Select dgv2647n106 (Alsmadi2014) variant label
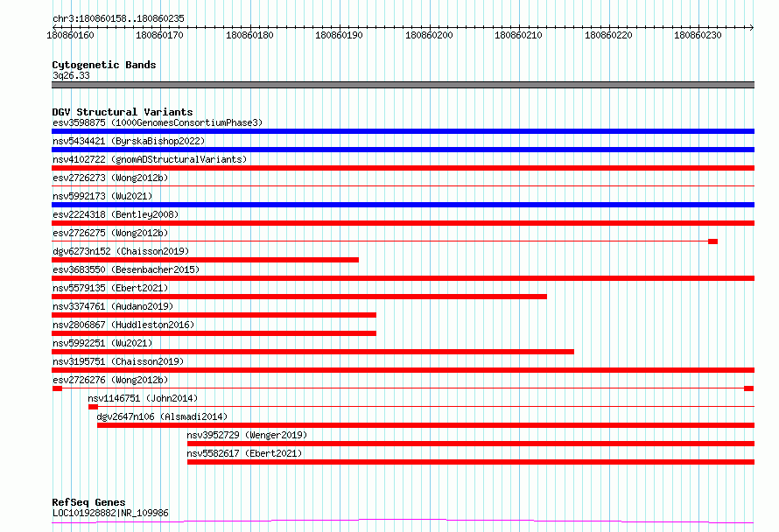This screenshot has height=532, width=779. [x=162, y=416]
